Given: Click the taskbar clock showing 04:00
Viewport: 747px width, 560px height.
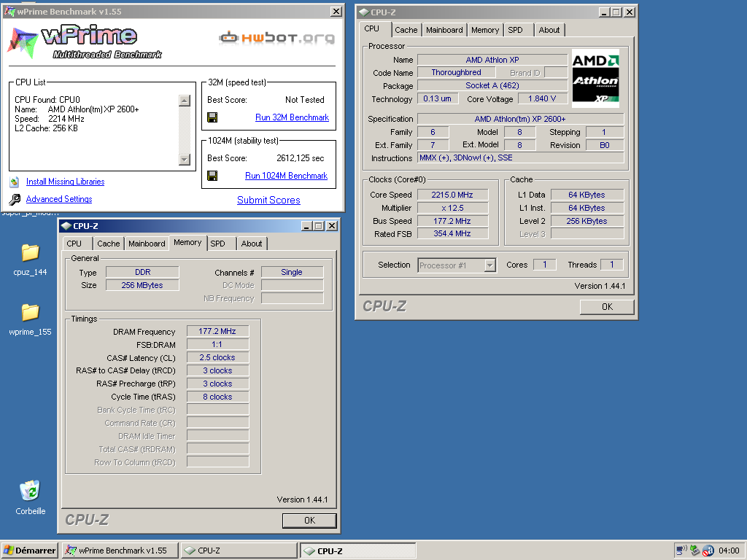Looking at the screenshot, I should (x=729, y=551).
